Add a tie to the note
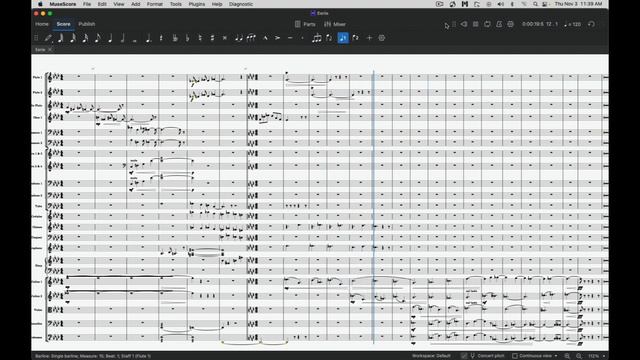 [239, 38]
